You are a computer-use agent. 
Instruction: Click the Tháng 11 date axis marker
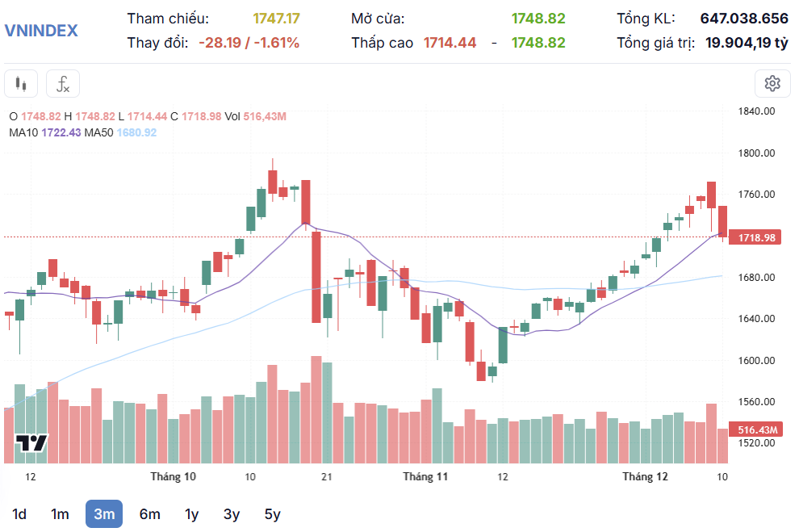pyautogui.click(x=425, y=477)
